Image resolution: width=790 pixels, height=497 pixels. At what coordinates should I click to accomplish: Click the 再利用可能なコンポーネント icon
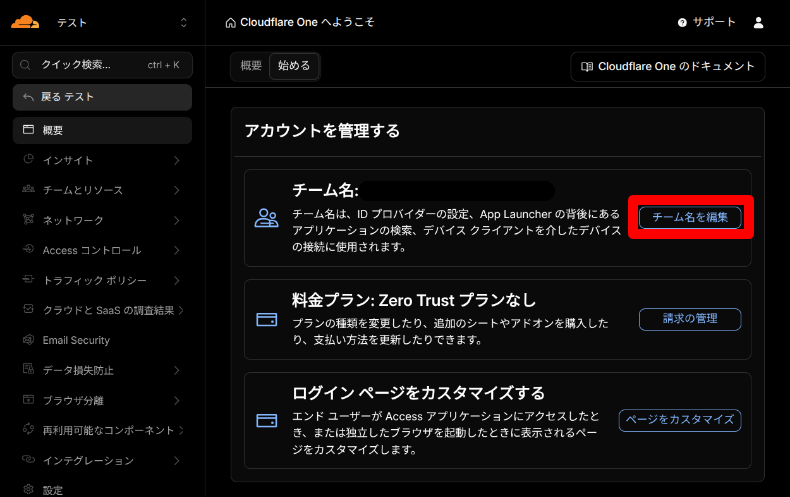(29, 429)
